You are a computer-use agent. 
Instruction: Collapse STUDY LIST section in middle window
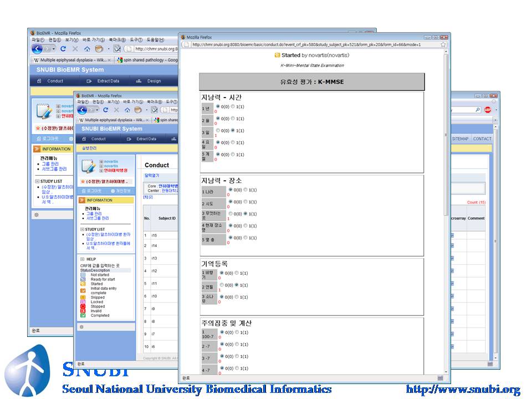tap(82, 229)
